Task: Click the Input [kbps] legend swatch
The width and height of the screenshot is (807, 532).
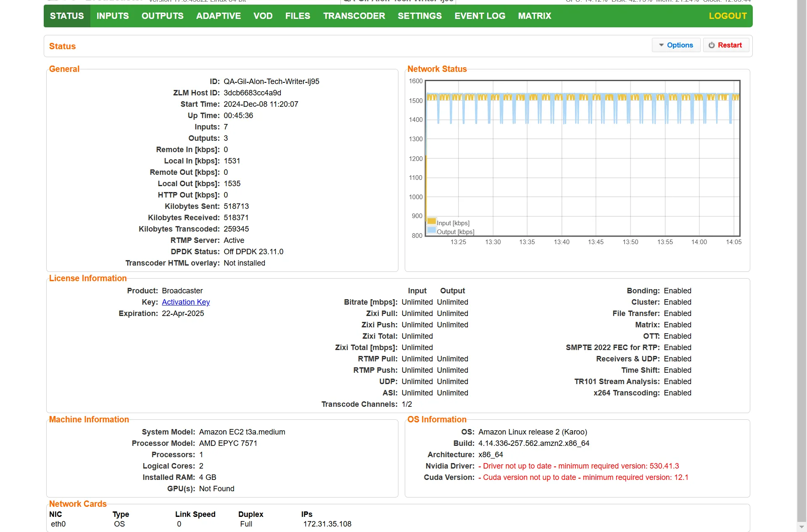Action: click(x=432, y=221)
